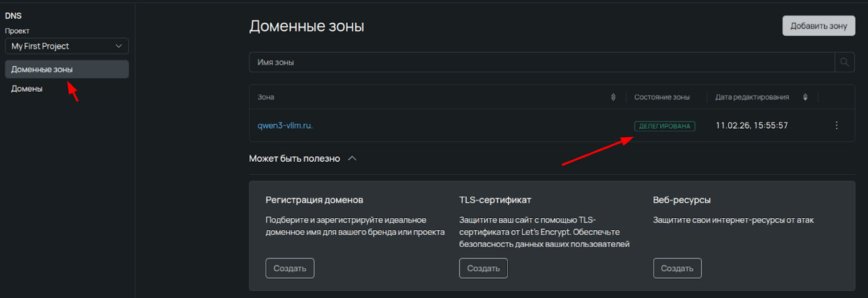Click the Добавить зону button
Screen dimensions: 868x298
[x=818, y=26]
